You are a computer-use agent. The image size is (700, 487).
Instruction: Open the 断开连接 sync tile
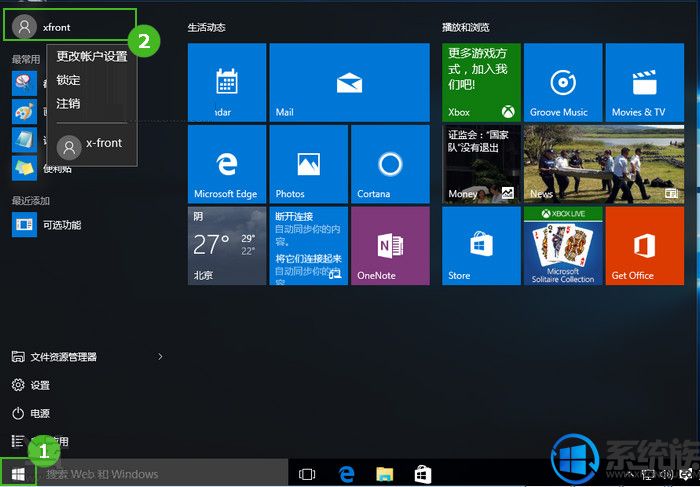pyautogui.click(x=308, y=246)
